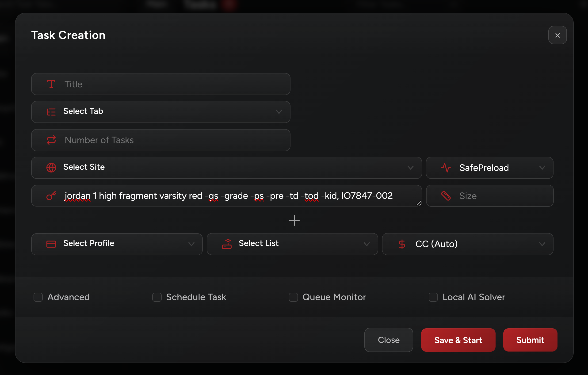
Task: Enable the Advanced checkbox
Action: [x=38, y=297]
